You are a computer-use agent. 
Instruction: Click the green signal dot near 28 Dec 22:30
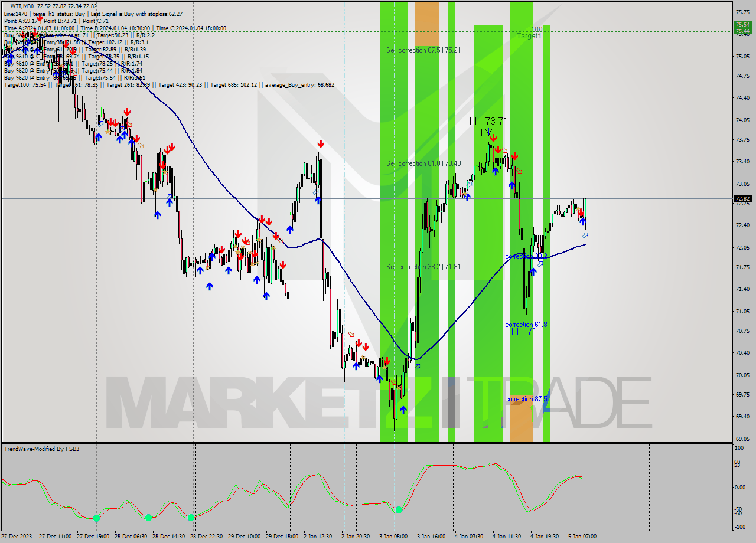pyautogui.click(x=191, y=518)
